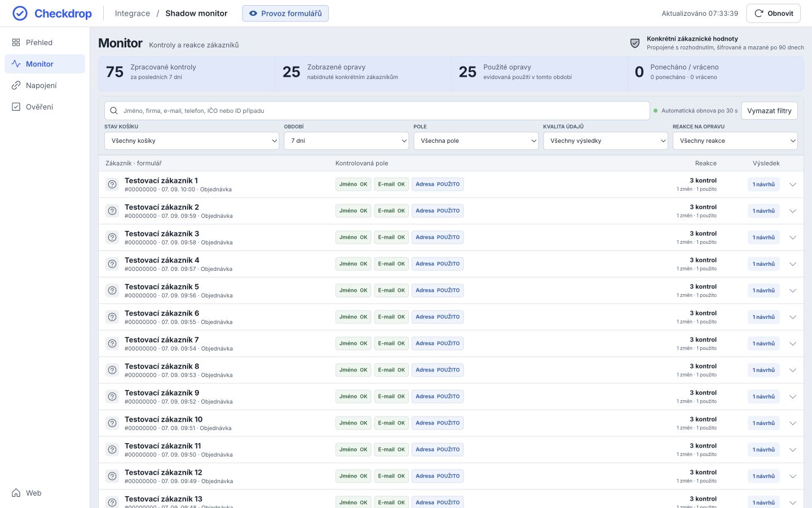
Task: Toggle the Provoz formulářů view button
Action: pos(285,14)
